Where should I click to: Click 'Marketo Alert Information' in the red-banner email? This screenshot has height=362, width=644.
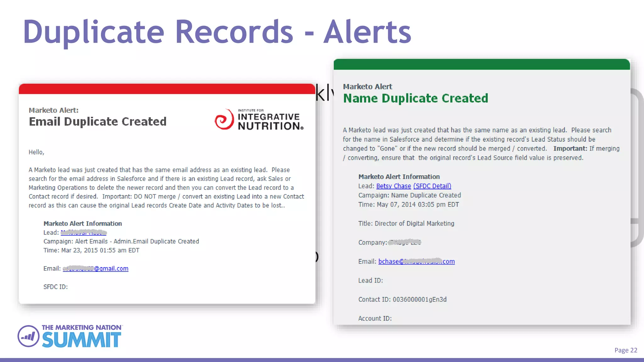point(83,223)
